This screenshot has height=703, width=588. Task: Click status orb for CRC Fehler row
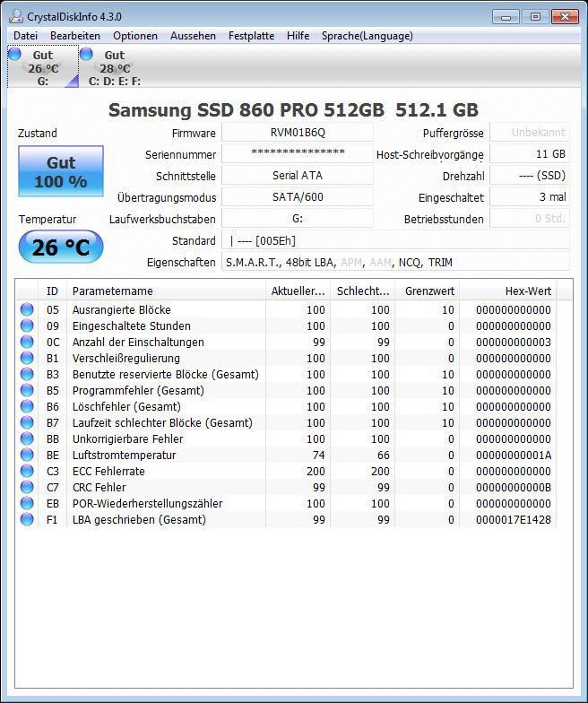point(27,488)
